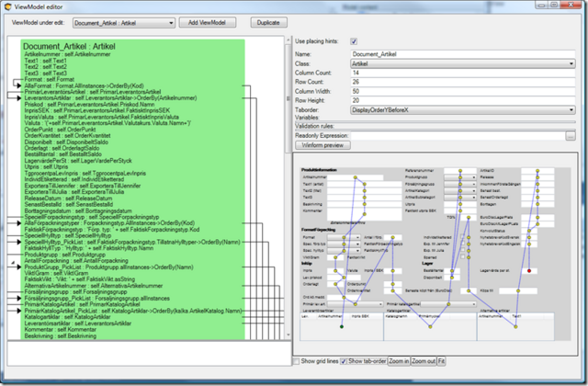Select the Beskrivning : self.Beskrivning row
Image resolution: width=588 pixels, height=386 pixels.
61,336
